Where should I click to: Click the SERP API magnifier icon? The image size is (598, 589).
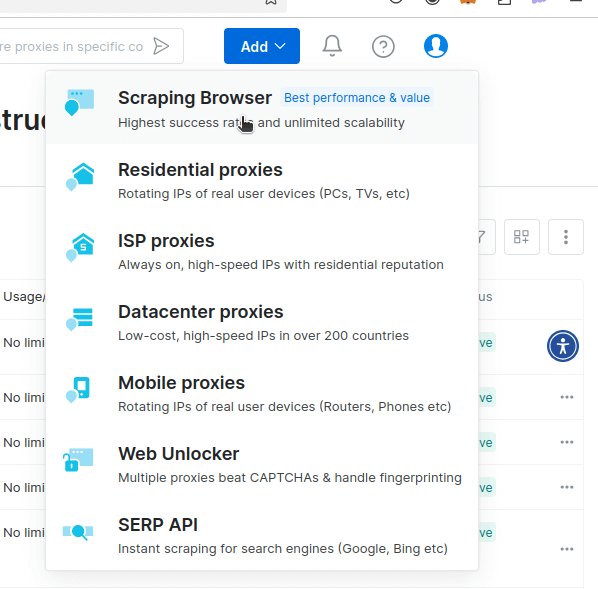[78, 532]
